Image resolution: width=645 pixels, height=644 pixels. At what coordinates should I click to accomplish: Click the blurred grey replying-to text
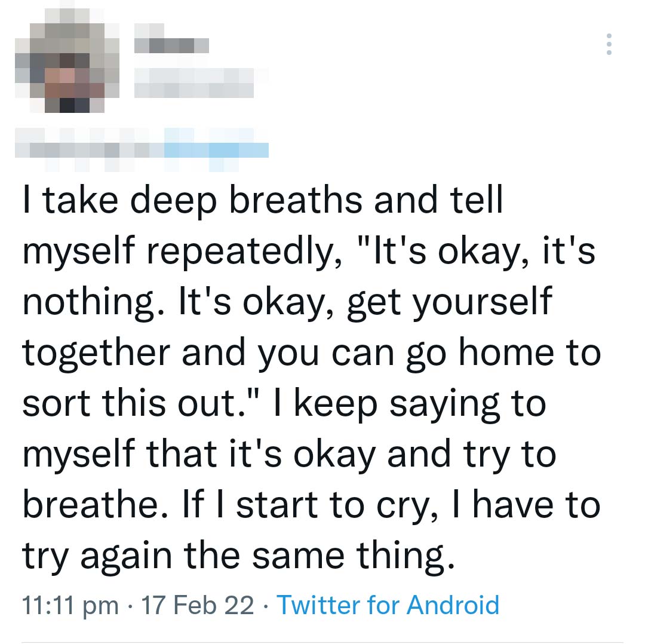[x=90, y=150]
